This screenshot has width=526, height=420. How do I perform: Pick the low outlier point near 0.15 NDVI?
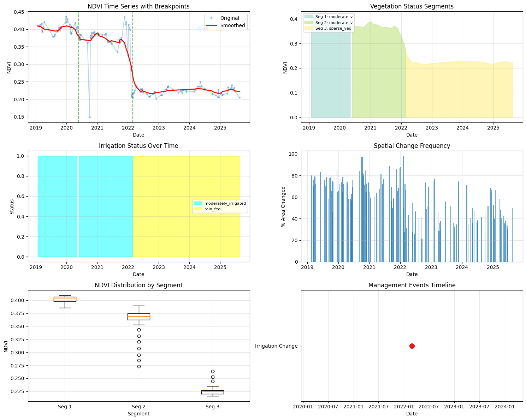[x=90, y=117]
